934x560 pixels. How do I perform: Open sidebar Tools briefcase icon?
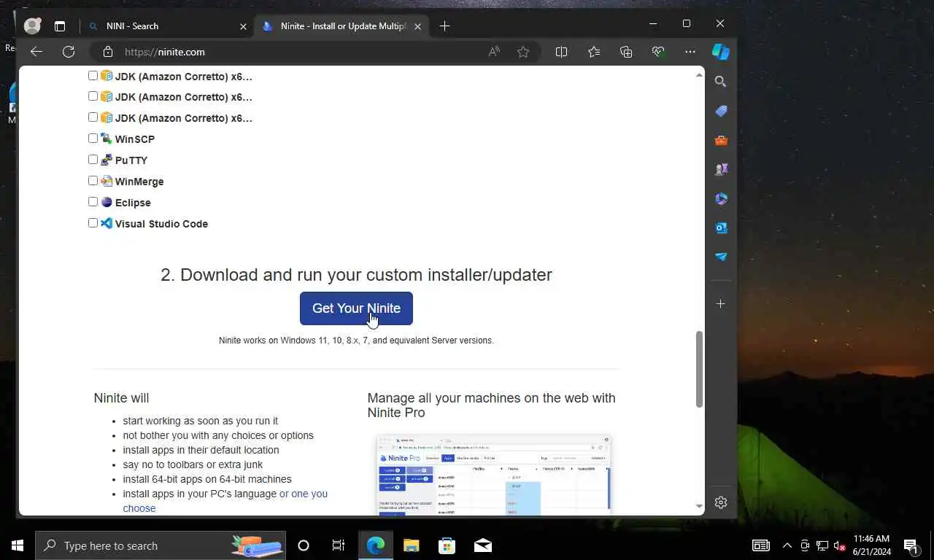(x=721, y=140)
